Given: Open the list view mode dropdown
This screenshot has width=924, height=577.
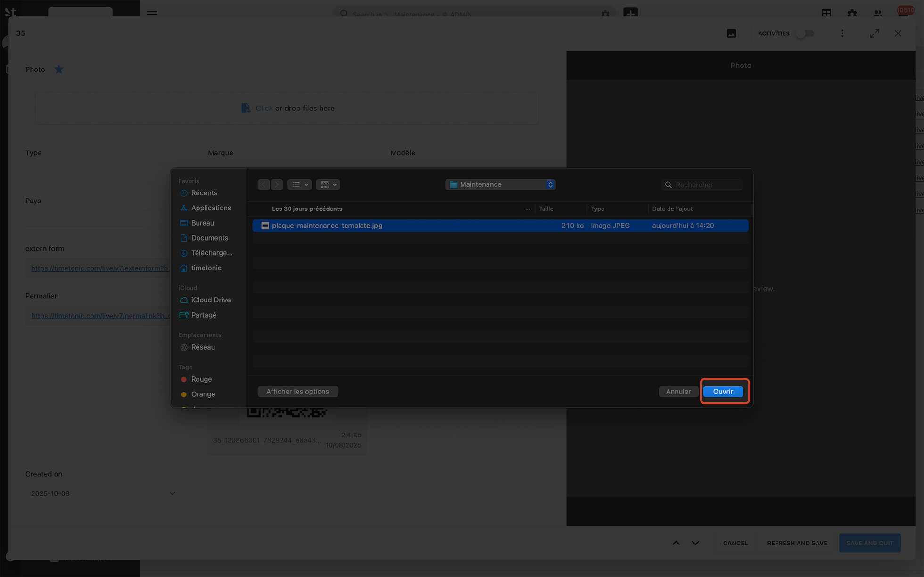Looking at the screenshot, I should click(299, 184).
